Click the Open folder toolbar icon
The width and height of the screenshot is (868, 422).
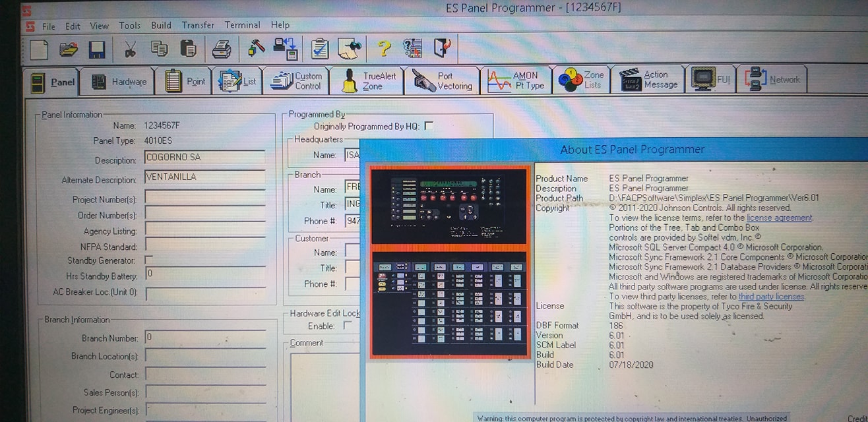(69, 50)
